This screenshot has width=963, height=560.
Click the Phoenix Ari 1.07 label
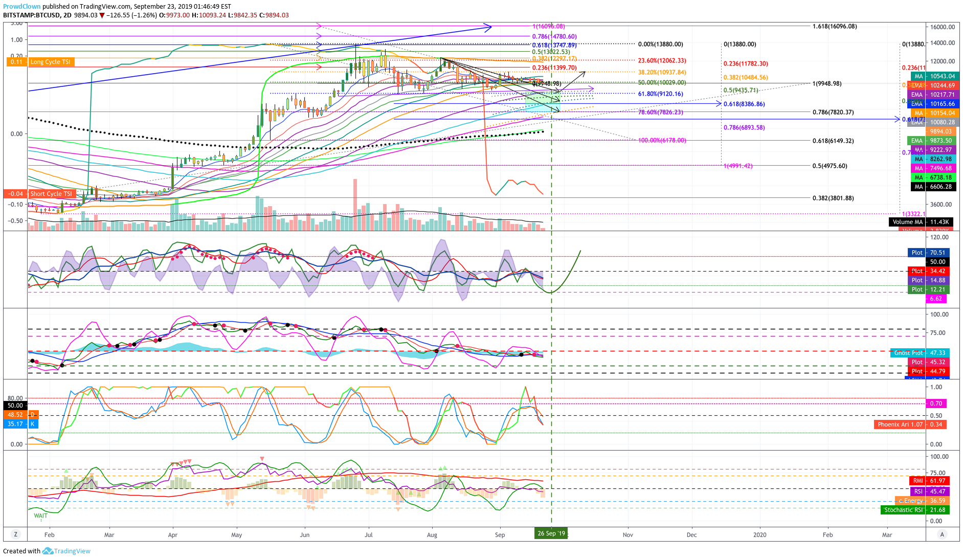pos(900,424)
